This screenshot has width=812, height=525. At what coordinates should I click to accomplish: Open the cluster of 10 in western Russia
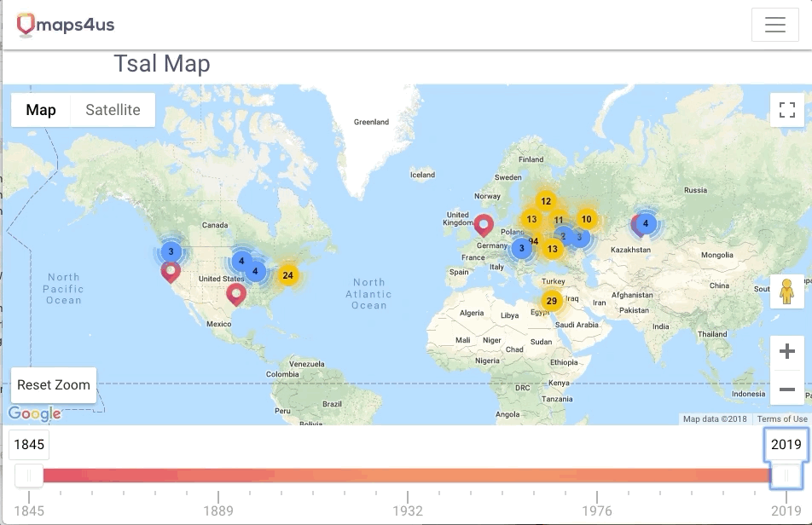[586, 219]
